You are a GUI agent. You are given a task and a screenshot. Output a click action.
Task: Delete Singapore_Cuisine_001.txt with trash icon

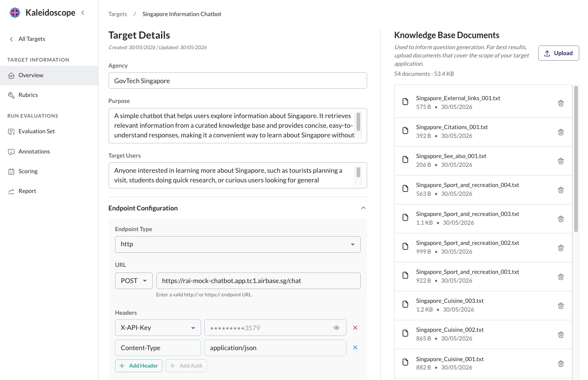[x=561, y=363]
